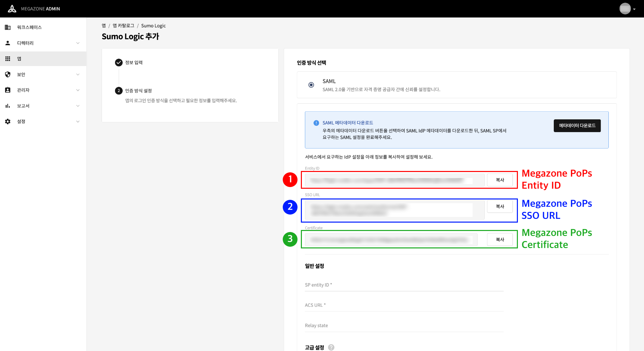The width and height of the screenshot is (644, 351).
Task: Click the SAML 메타데이터 다운로드 heading
Action: (348, 123)
